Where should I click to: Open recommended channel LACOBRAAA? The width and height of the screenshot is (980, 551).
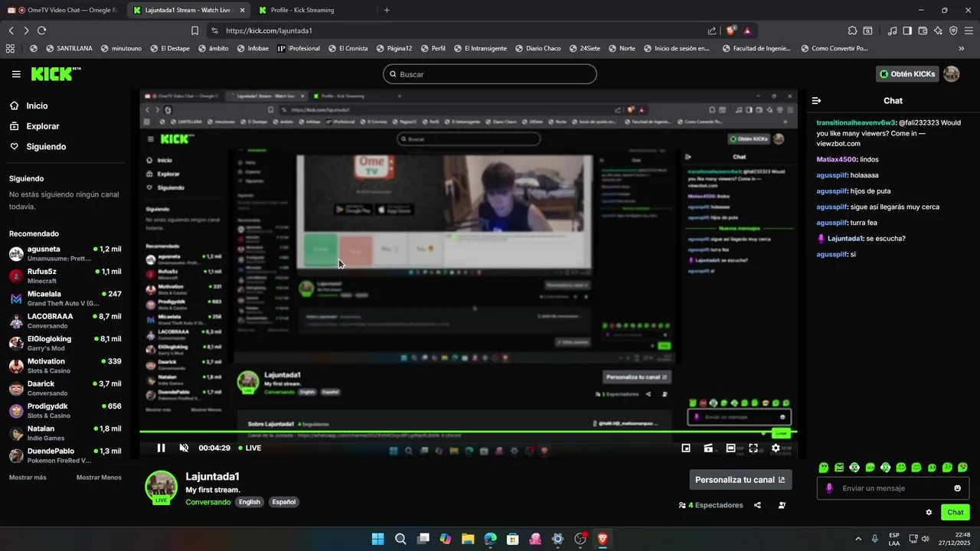pos(65,321)
